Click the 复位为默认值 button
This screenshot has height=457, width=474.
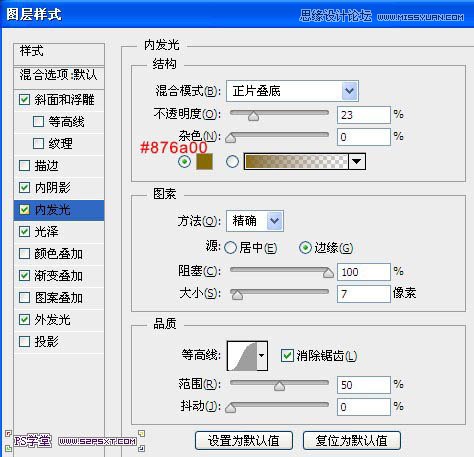(352, 440)
